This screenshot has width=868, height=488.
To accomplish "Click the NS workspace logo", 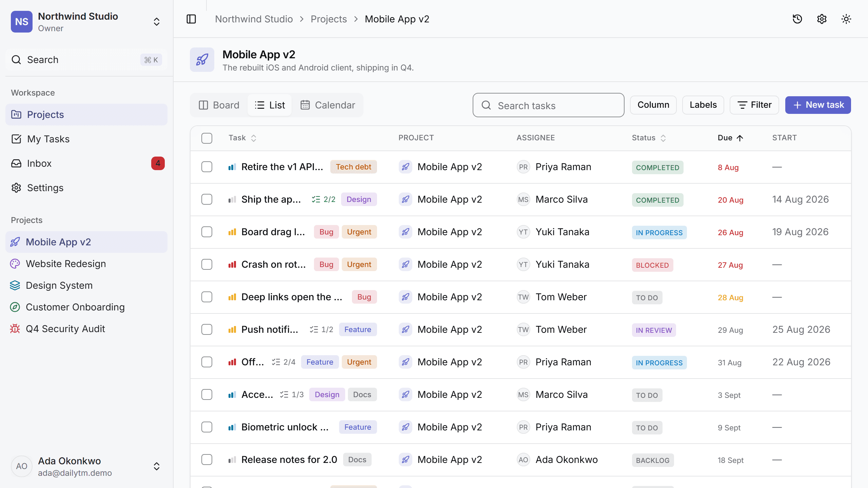I will click(x=22, y=22).
